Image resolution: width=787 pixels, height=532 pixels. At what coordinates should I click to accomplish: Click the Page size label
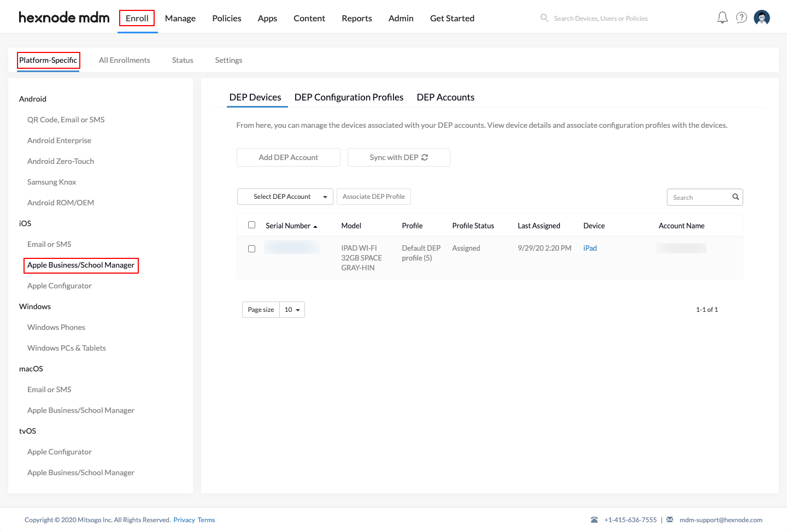pos(261,310)
